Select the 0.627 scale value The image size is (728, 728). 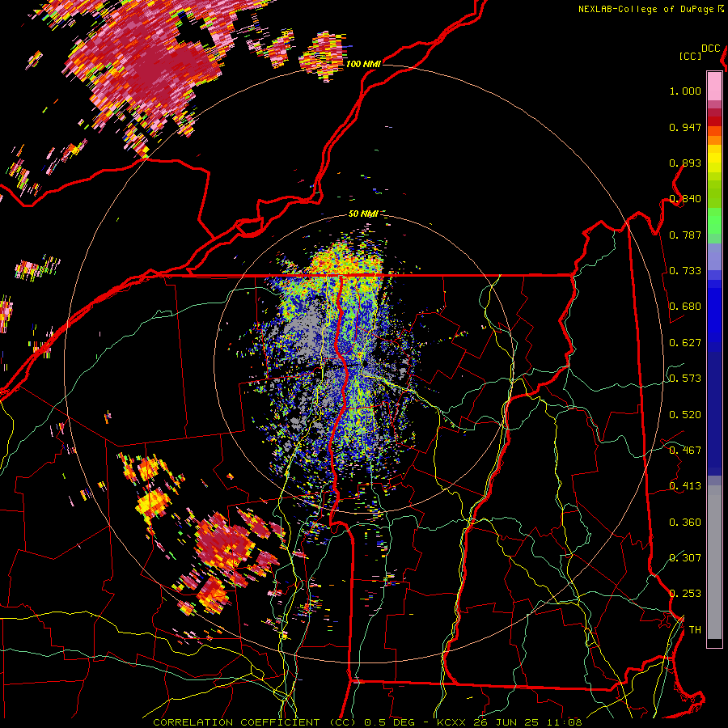pos(685,343)
